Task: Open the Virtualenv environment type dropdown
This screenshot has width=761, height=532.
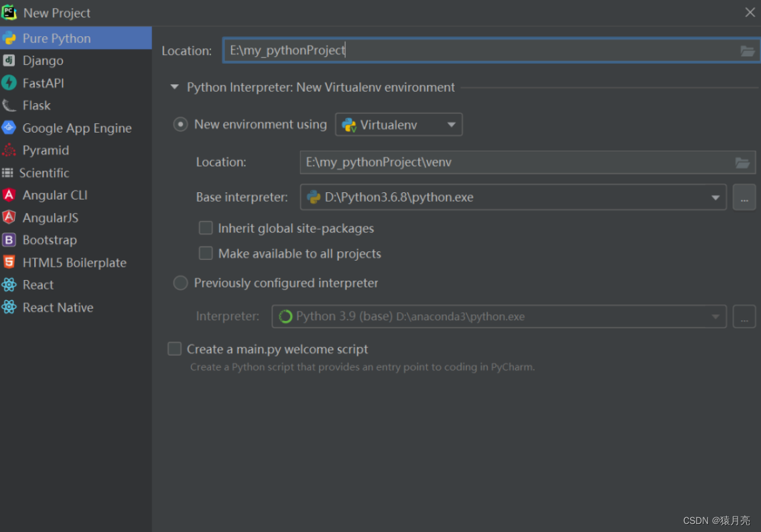Action: [399, 125]
